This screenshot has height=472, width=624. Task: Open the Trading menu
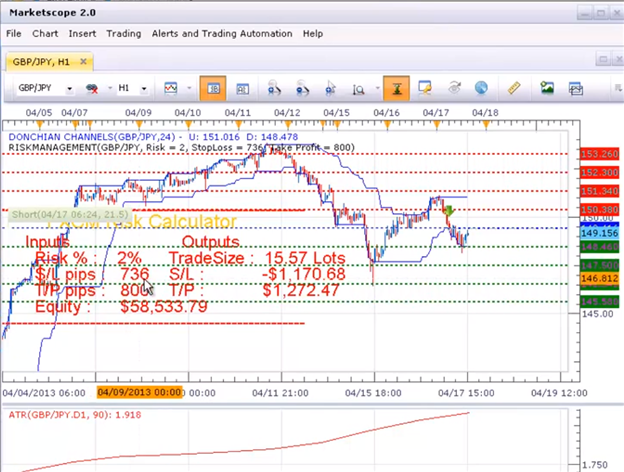[x=124, y=34]
